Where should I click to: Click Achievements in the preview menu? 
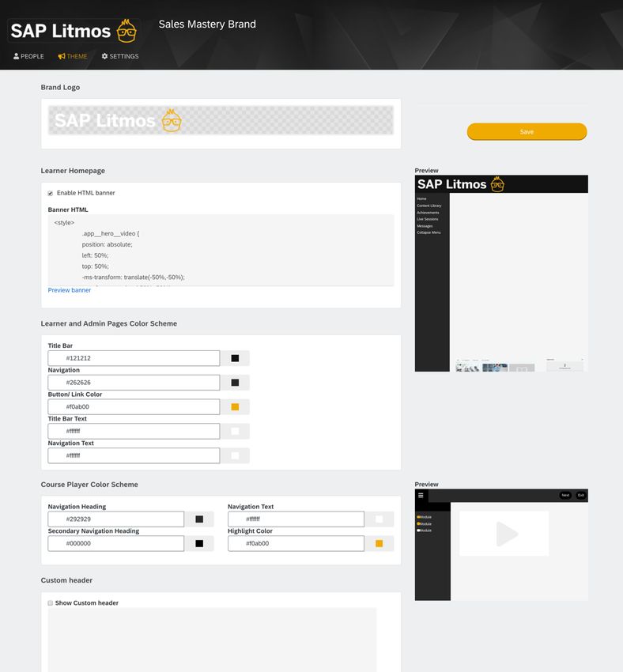click(x=428, y=213)
